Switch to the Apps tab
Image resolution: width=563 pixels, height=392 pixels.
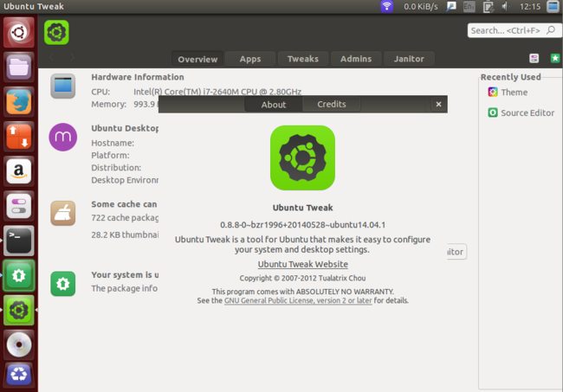[250, 59]
